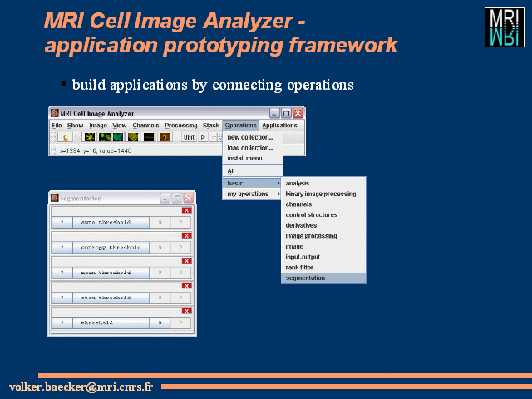Click the 'auto threshold' operation button
532x399 pixels.
(111, 222)
